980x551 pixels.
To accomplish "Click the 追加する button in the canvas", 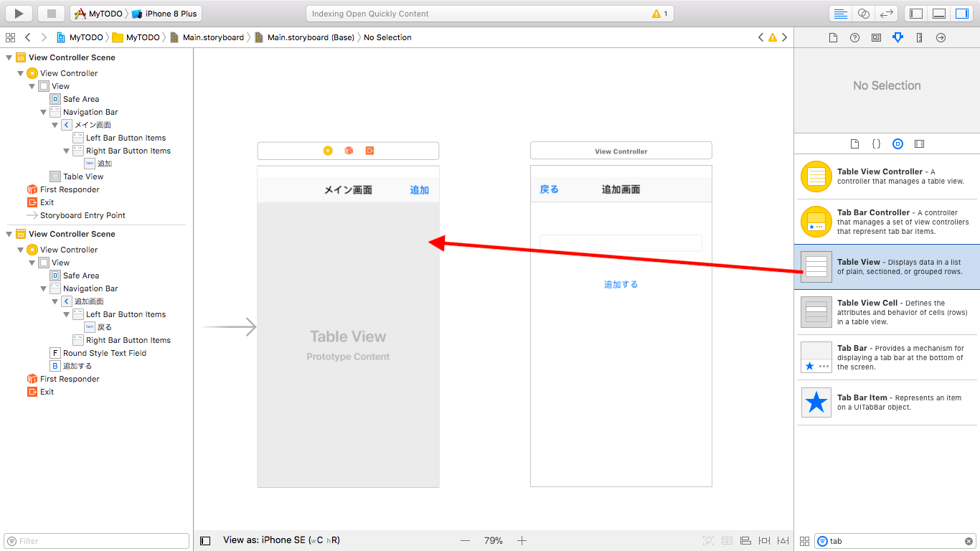I will (620, 283).
